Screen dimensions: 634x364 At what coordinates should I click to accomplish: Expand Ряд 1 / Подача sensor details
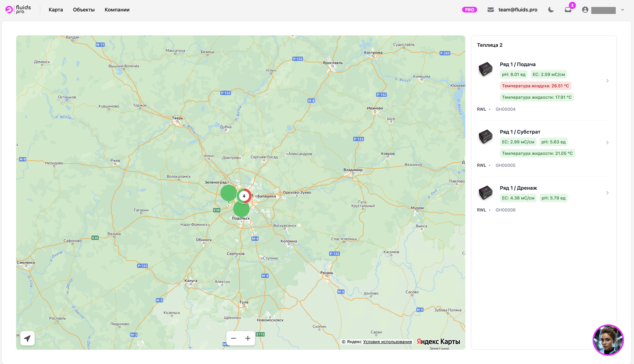pos(607,81)
